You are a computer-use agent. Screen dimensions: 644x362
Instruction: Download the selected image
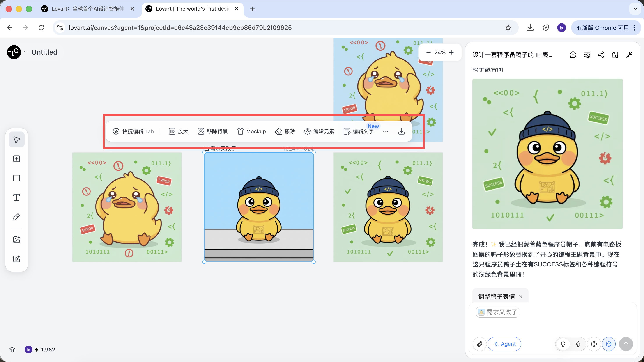tap(401, 131)
